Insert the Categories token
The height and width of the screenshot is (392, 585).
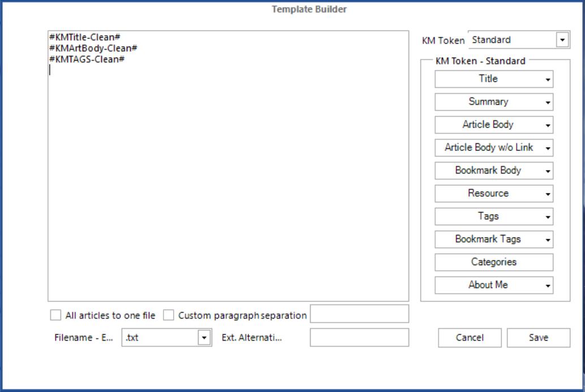(x=493, y=262)
